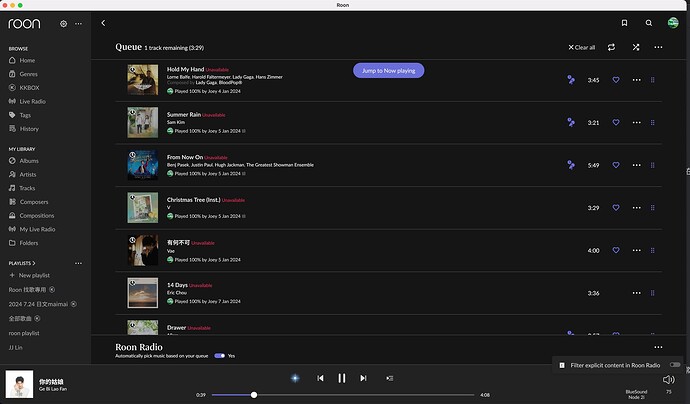Open the more menu beside the Roon logo
This screenshot has width=690, height=404.
tap(78, 24)
